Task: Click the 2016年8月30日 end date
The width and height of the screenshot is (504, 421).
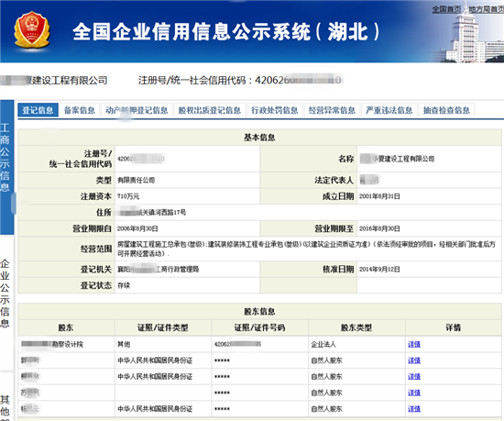Action: coord(379,228)
